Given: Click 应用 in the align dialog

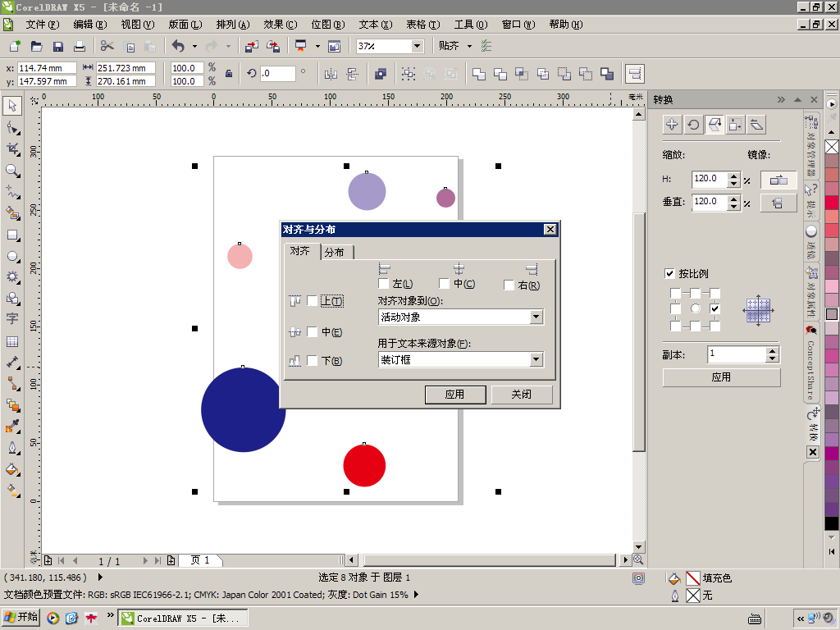Looking at the screenshot, I should (x=455, y=395).
